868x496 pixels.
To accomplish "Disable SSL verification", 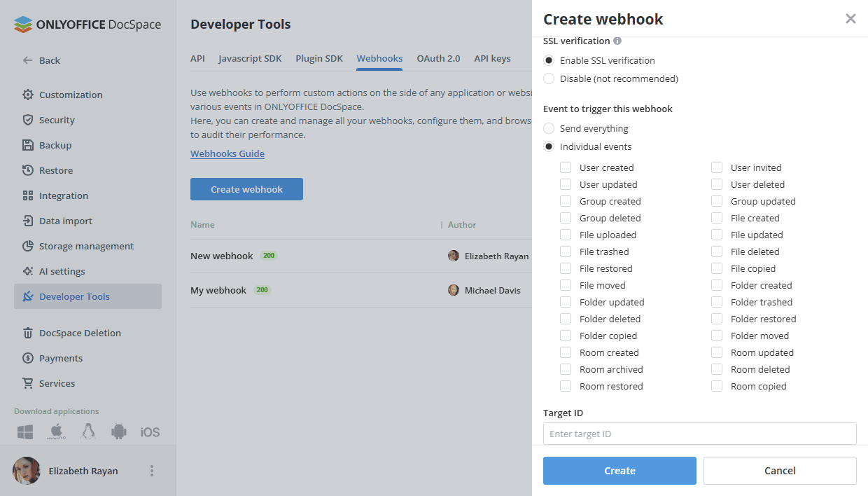I will [549, 78].
